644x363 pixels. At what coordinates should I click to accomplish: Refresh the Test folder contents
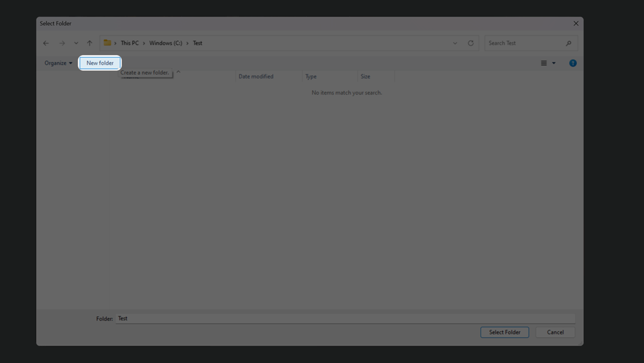click(x=471, y=43)
